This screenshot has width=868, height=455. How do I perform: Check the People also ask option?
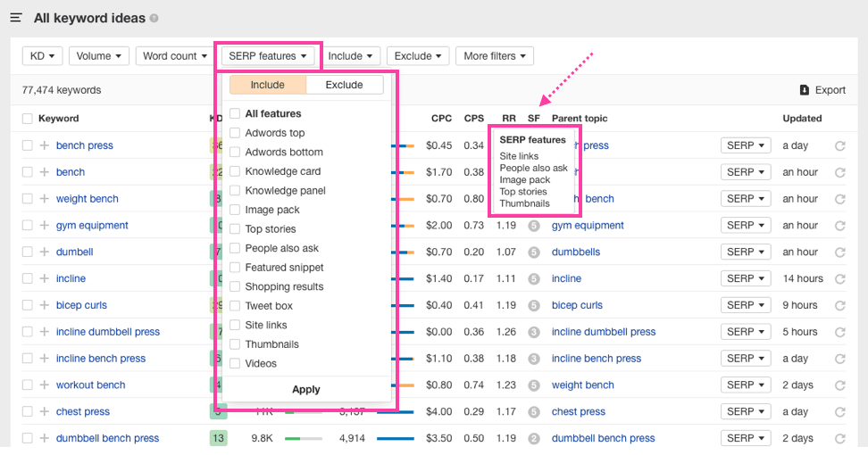(235, 248)
